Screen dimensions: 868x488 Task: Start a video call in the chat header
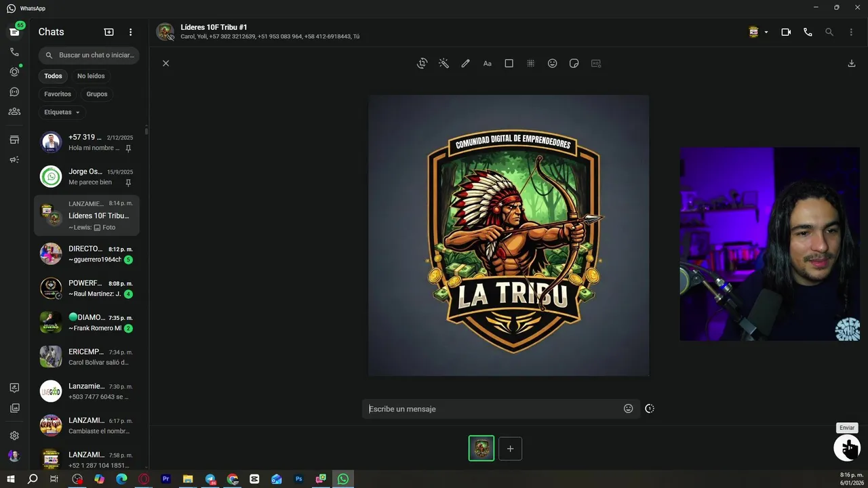(786, 32)
